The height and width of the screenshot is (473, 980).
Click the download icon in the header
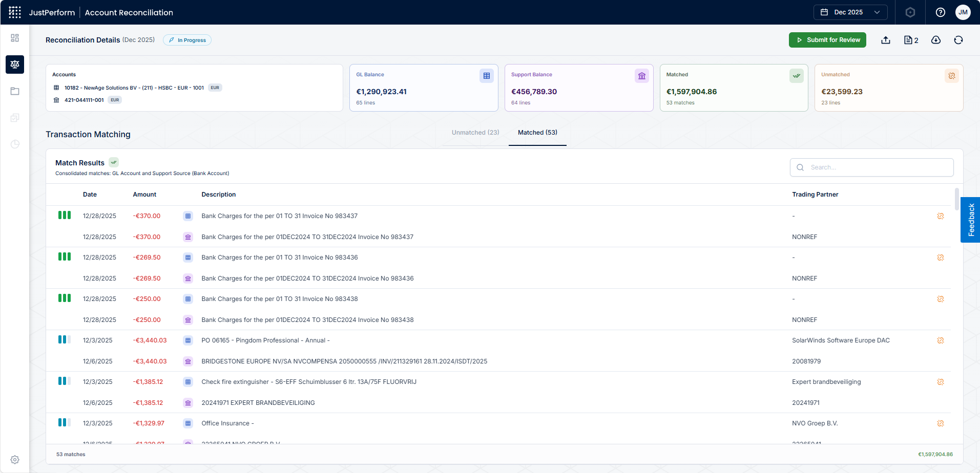(936, 40)
